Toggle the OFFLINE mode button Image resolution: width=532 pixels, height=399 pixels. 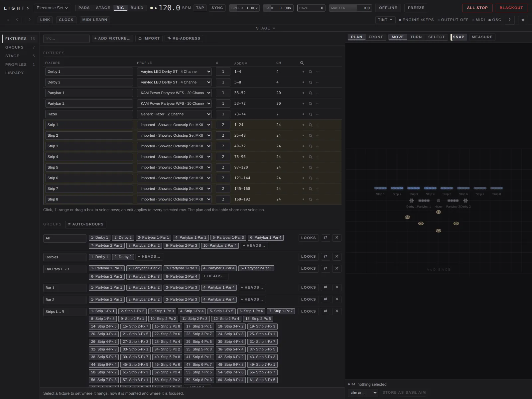point(388,8)
